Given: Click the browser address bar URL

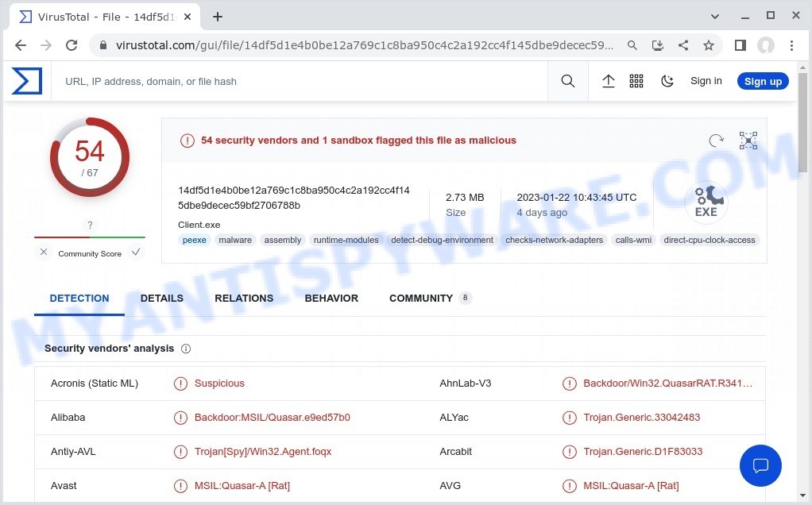Looking at the screenshot, I should (x=364, y=45).
